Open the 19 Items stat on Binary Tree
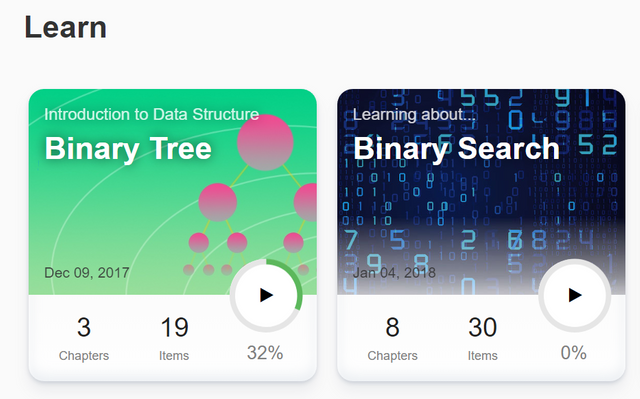 pos(174,339)
